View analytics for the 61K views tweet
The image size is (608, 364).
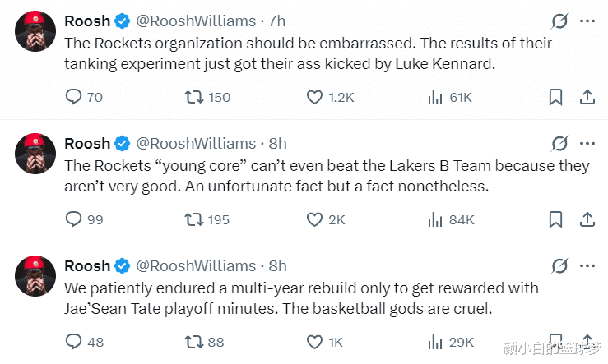436,97
